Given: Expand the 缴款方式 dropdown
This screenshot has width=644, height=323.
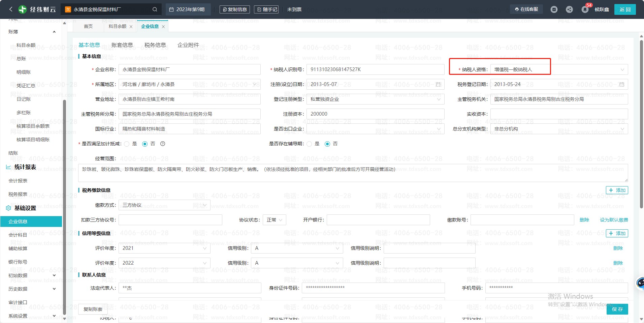Looking at the screenshot, I should 165,205.
